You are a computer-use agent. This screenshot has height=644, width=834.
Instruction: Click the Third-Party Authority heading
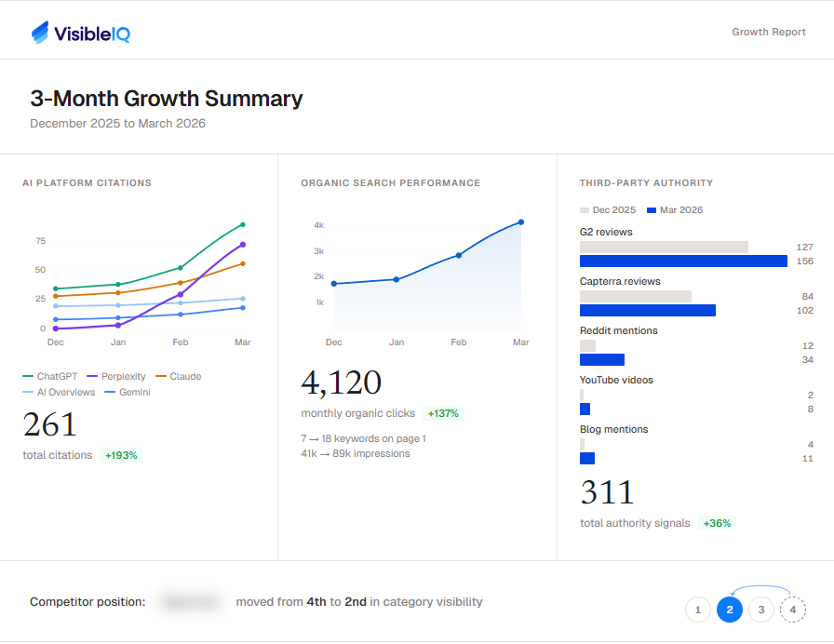pos(646,183)
